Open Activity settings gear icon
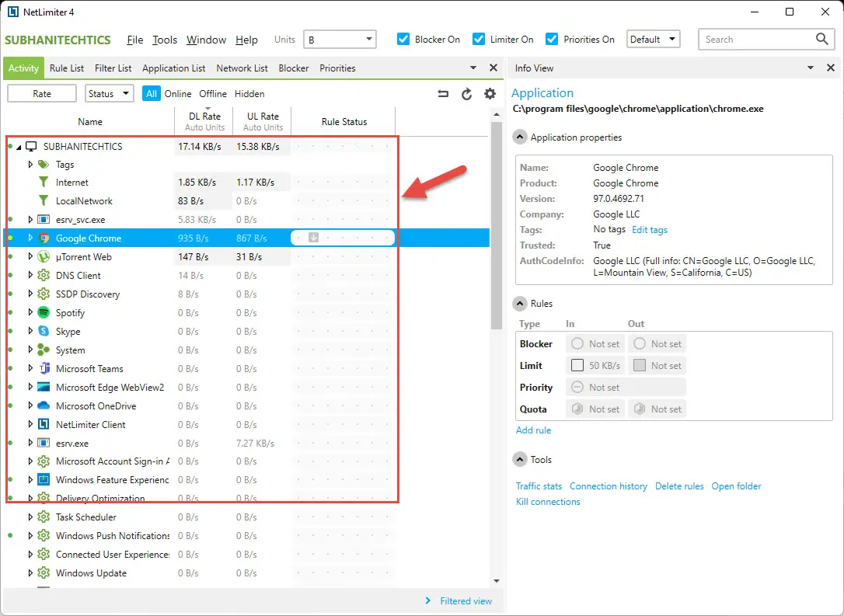The width and height of the screenshot is (844, 616). 490,94
